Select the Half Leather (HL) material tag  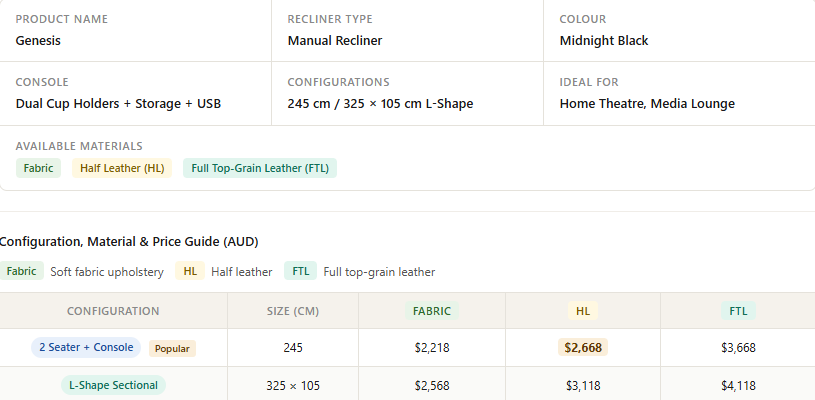click(x=122, y=168)
